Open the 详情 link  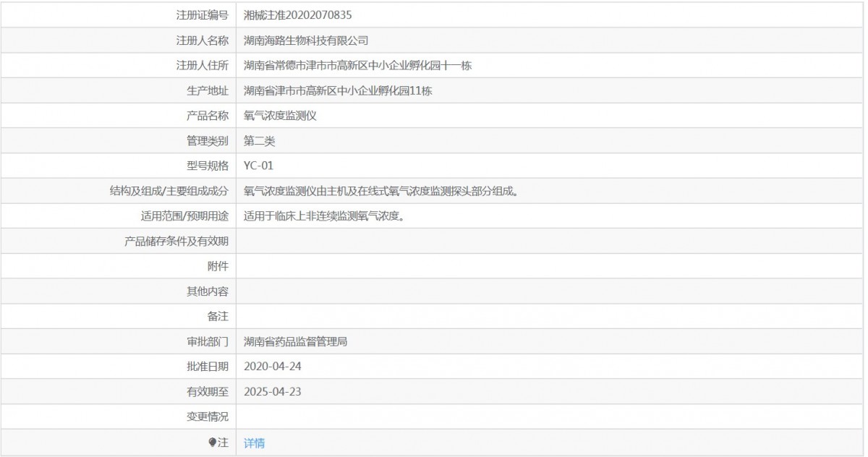254,443
